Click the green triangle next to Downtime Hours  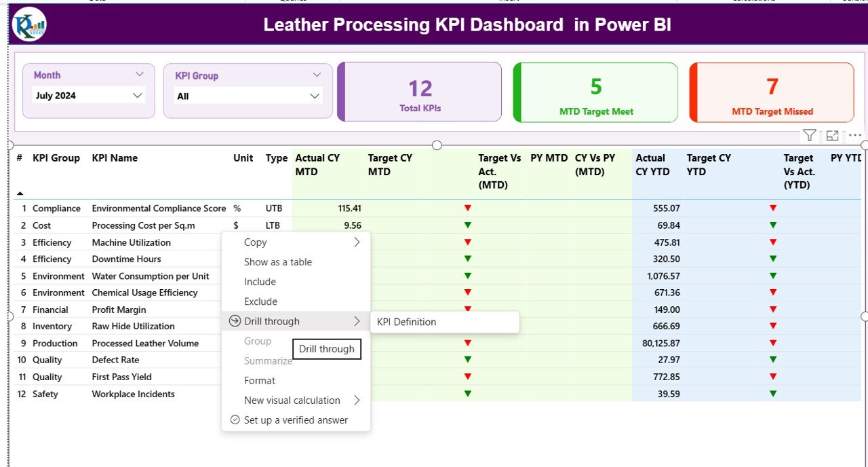(467, 259)
